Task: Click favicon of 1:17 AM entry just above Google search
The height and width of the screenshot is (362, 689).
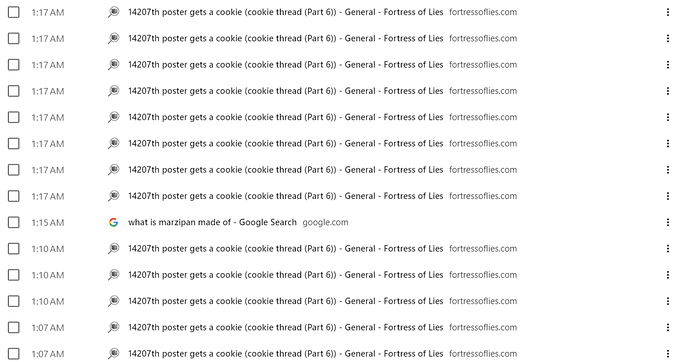Action: (x=113, y=196)
